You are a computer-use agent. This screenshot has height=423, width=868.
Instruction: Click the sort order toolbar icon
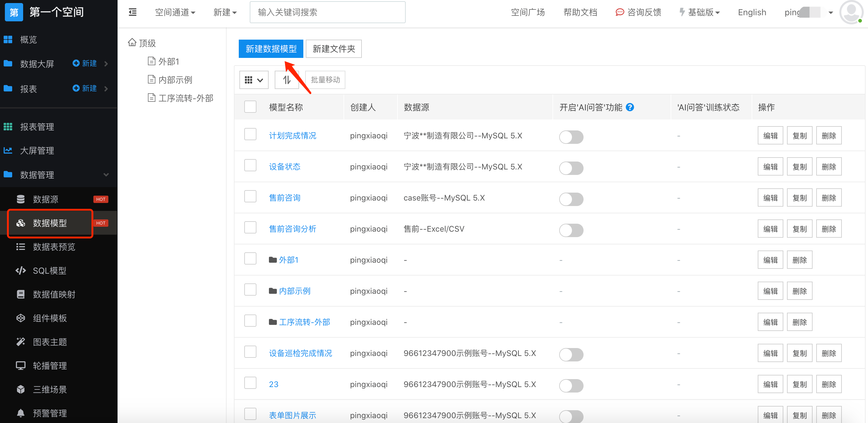pos(286,80)
